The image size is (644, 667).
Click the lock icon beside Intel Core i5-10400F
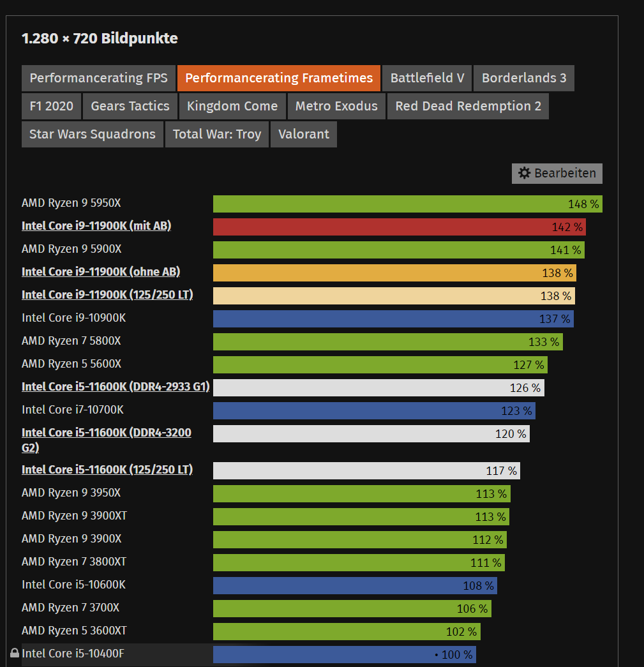point(15,652)
